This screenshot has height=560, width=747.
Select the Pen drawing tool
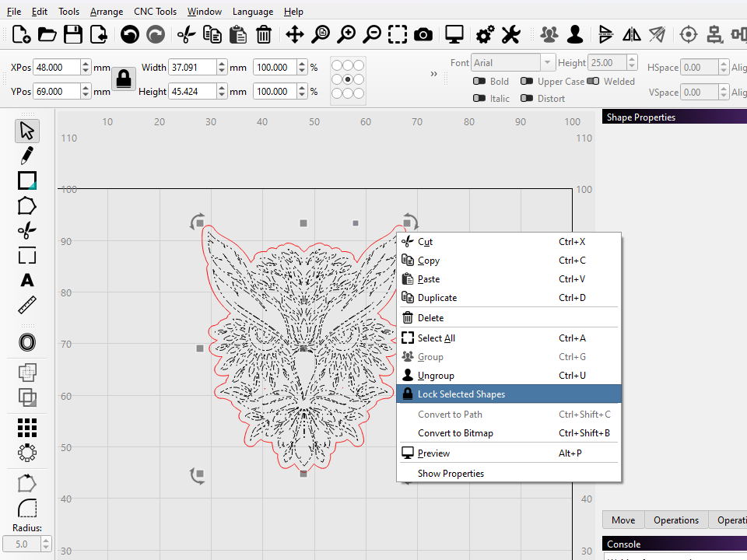click(27, 155)
